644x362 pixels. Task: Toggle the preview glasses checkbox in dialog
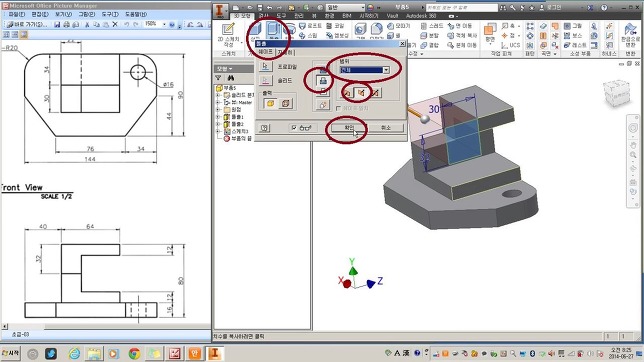[294, 128]
